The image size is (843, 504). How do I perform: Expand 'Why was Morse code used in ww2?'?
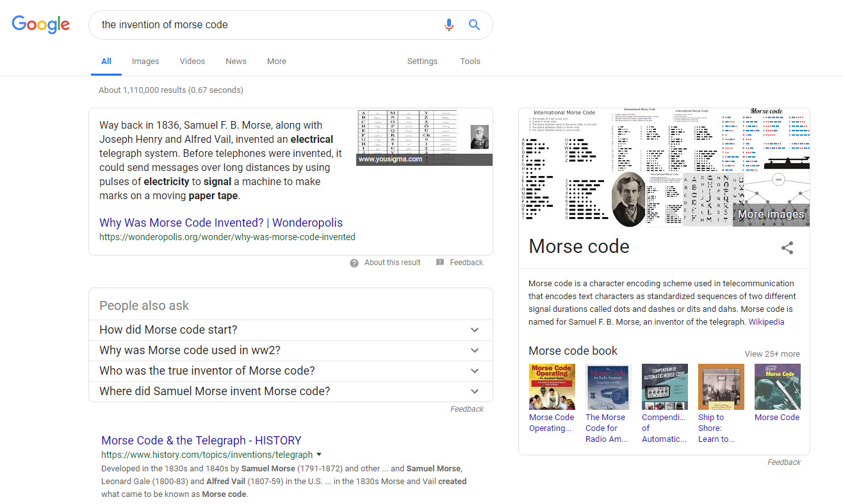[475, 350]
